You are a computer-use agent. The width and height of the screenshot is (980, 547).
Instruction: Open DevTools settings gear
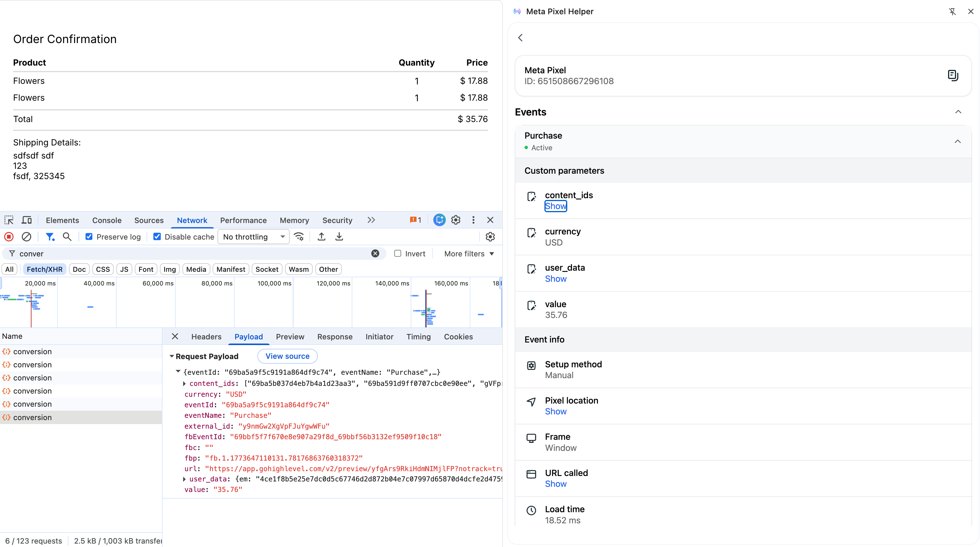tap(456, 220)
